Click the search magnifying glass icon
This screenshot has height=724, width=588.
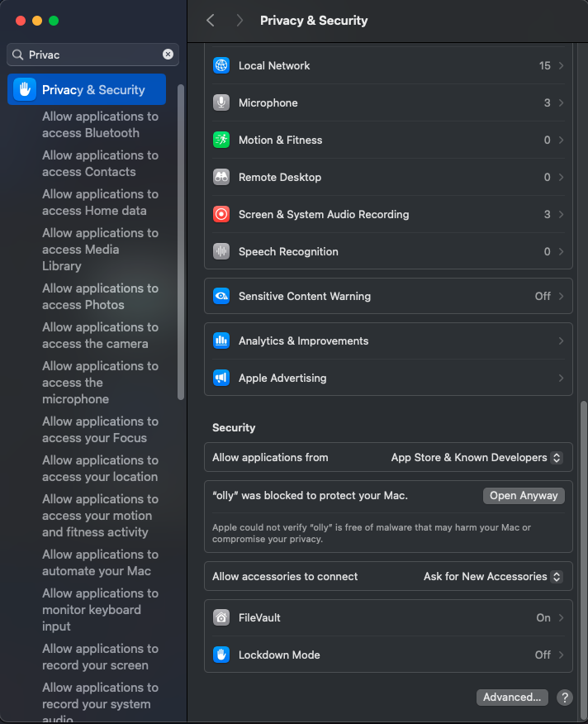17,55
